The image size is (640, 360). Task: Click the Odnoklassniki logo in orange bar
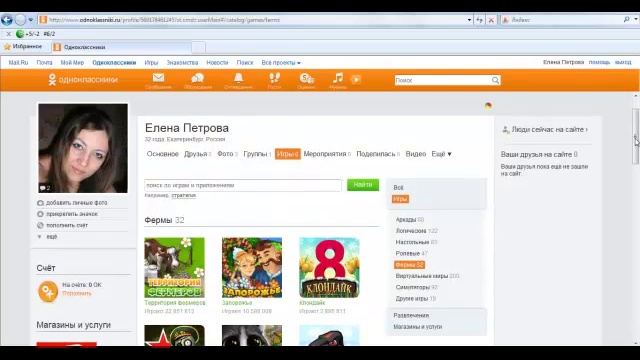[x=83, y=80]
